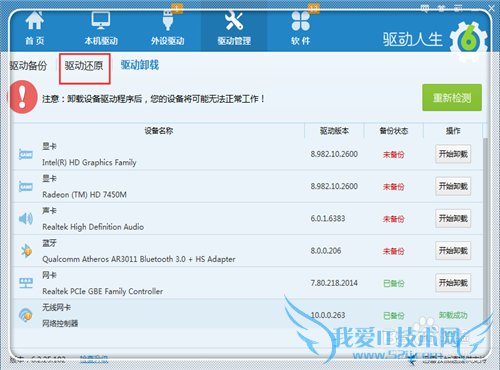Open the 本机驱动 monitor tab
Viewport: 500px width, 370px height.
pyautogui.click(x=101, y=29)
